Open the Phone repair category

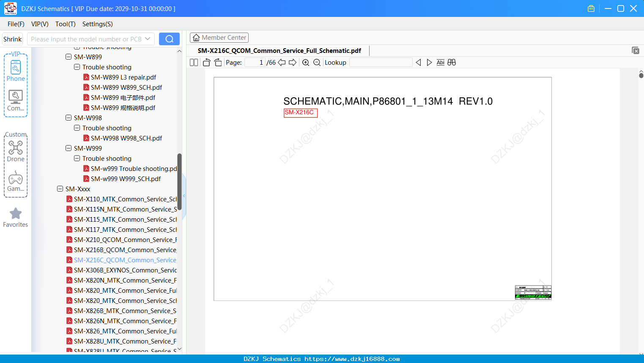pyautogui.click(x=16, y=71)
